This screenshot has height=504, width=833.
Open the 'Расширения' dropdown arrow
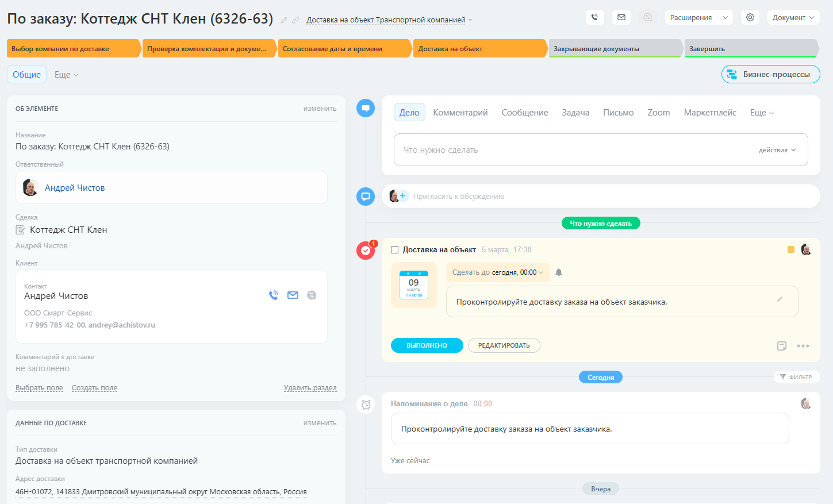[x=725, y=17]
